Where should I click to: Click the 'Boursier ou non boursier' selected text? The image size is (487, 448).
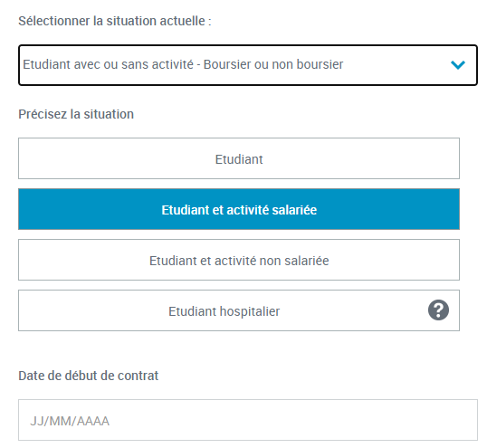273,64
